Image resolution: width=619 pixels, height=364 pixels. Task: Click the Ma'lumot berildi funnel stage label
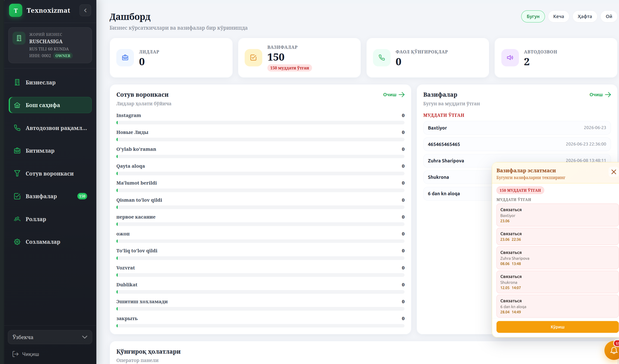pyautogui.click(x=137, y=183)
